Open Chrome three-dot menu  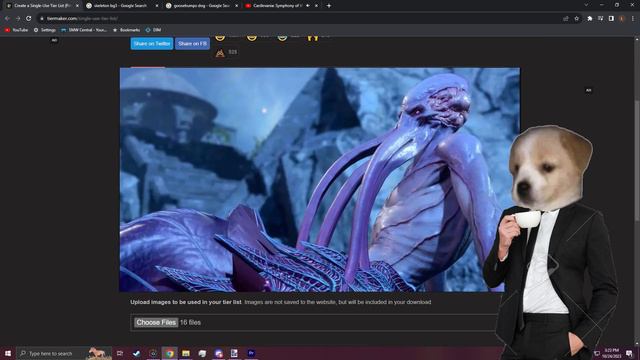tap(633, 18)
